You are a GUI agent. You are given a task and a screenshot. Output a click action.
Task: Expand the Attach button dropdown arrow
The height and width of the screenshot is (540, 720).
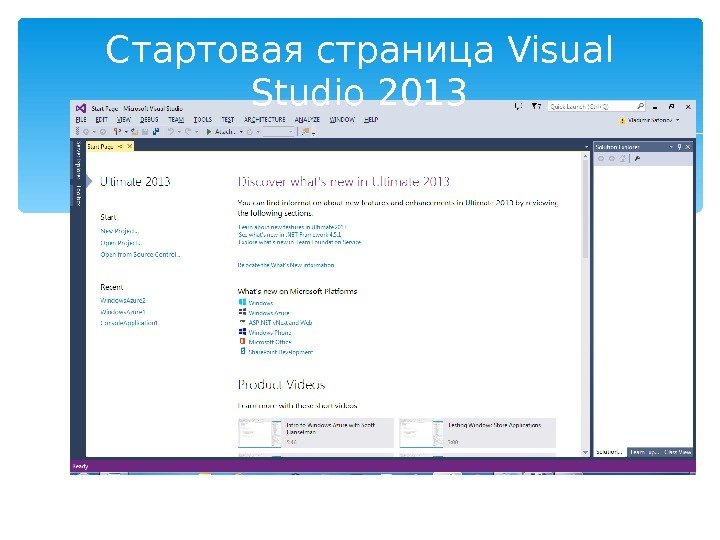point(241,132)
